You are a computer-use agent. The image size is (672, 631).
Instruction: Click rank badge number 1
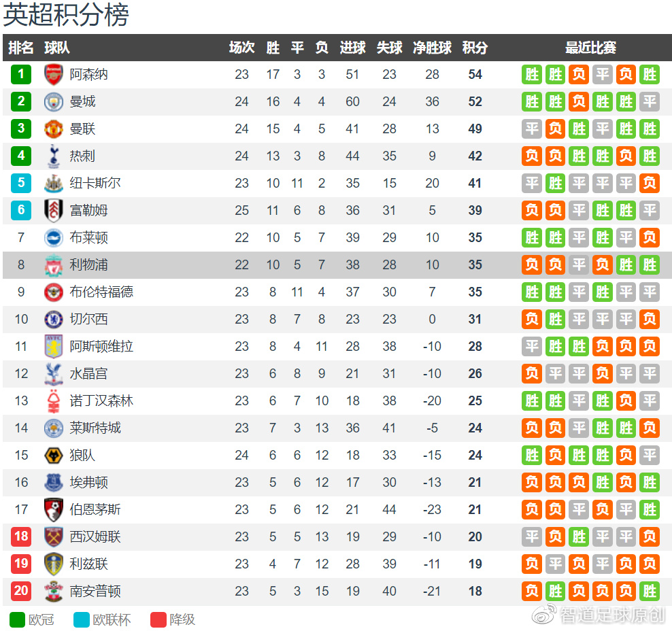[x=21, y=74]
